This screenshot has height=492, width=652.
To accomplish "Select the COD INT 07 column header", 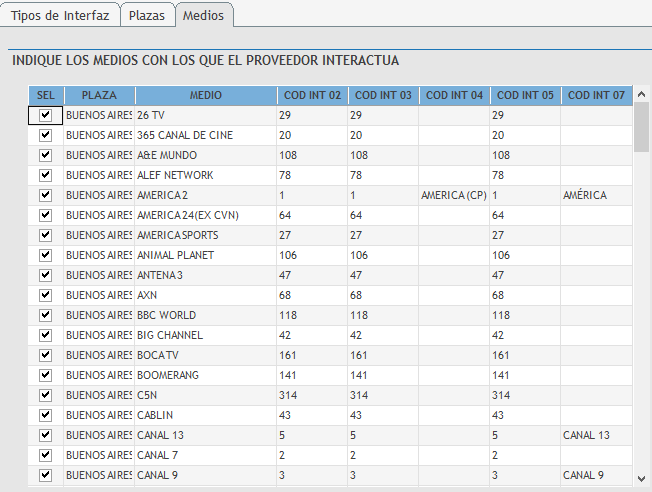I will point(596,95).
